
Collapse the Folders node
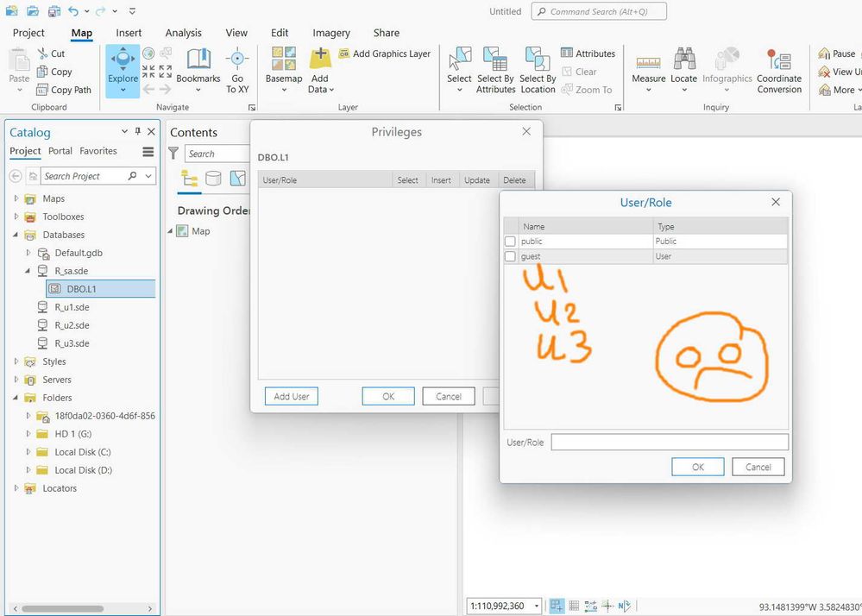pos(16,398)
